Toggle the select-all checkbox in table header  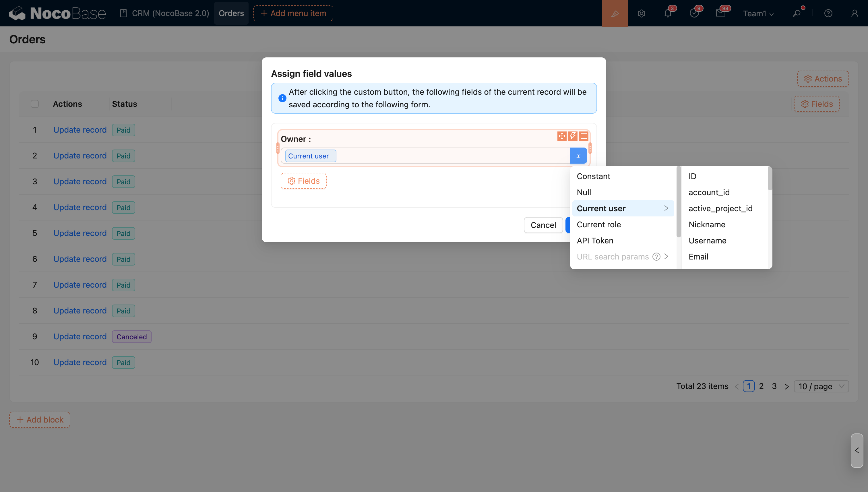pyautogui.click(x=35, y=104)
